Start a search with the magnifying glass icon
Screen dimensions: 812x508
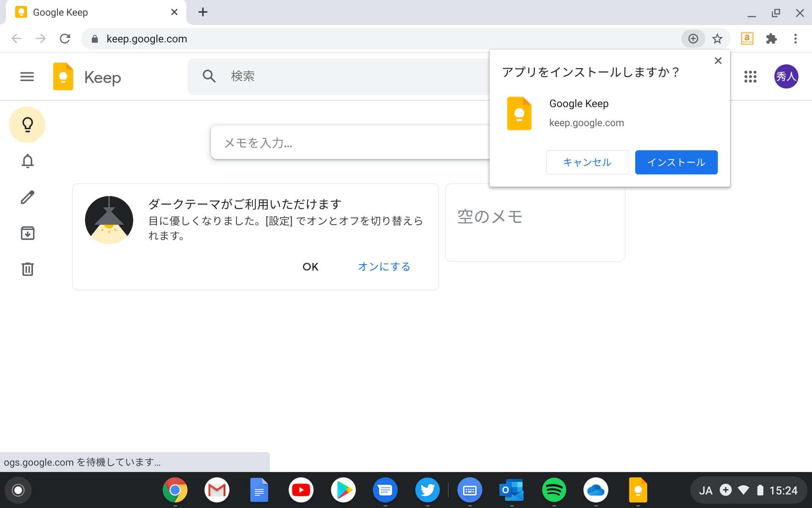(x=209, y=76)
